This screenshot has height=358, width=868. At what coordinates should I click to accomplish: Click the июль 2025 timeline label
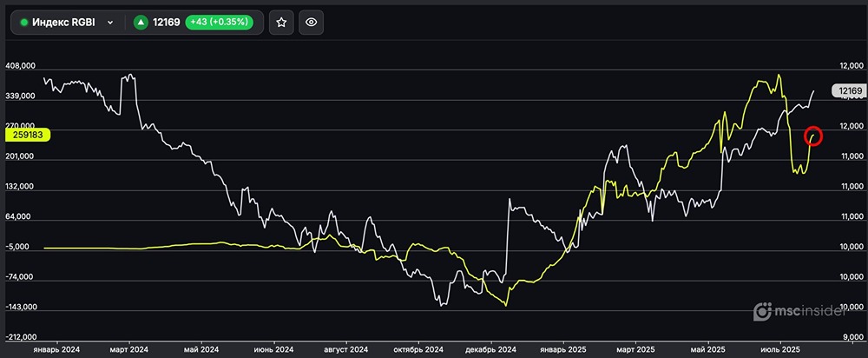pyautogui.click(x=781, y=349)
